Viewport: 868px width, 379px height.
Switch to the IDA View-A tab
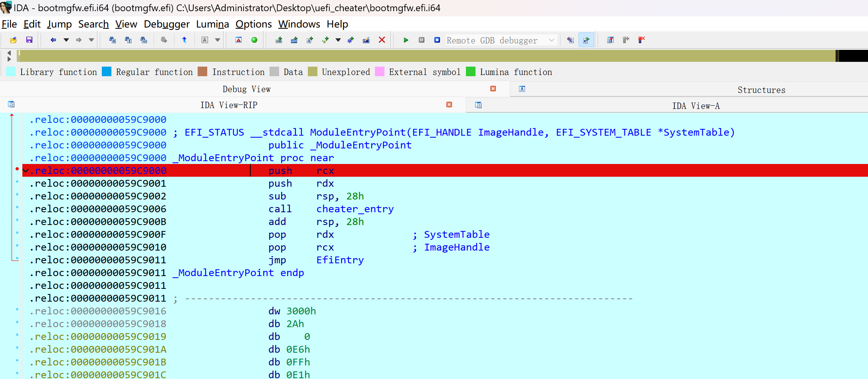[x=696, y=106]
